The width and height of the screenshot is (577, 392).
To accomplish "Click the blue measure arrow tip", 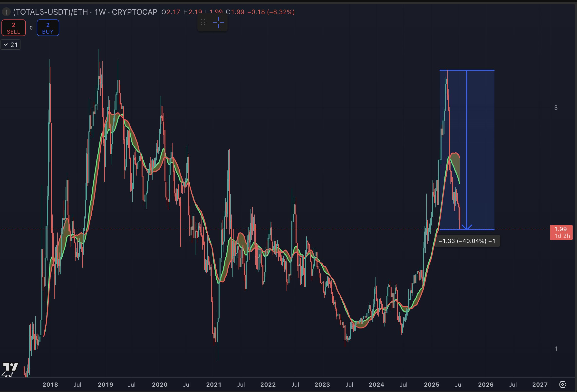I will (467, 229).
